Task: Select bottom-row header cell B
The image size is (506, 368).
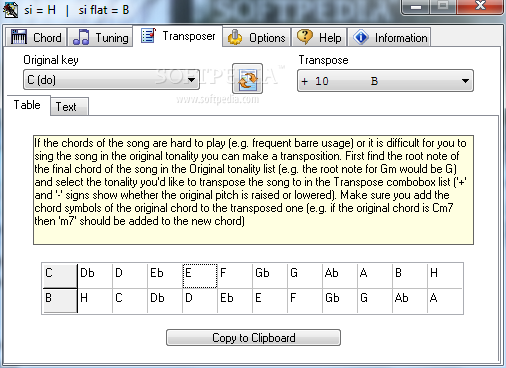Action: (x=60, y=301)
